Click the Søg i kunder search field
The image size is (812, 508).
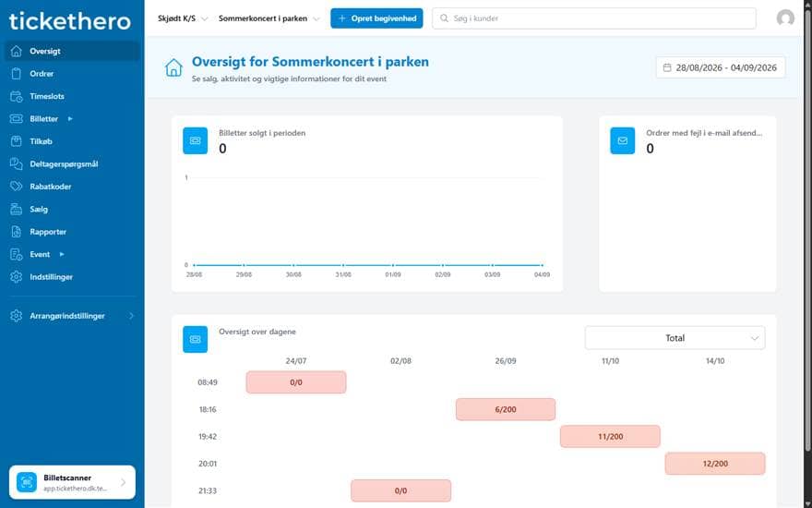594,18
